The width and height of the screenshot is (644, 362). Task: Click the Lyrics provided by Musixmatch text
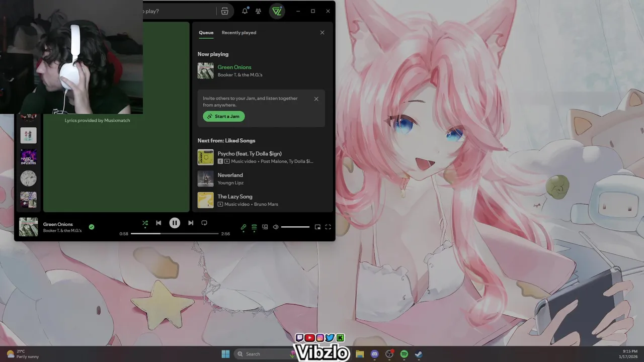point(97,121)
